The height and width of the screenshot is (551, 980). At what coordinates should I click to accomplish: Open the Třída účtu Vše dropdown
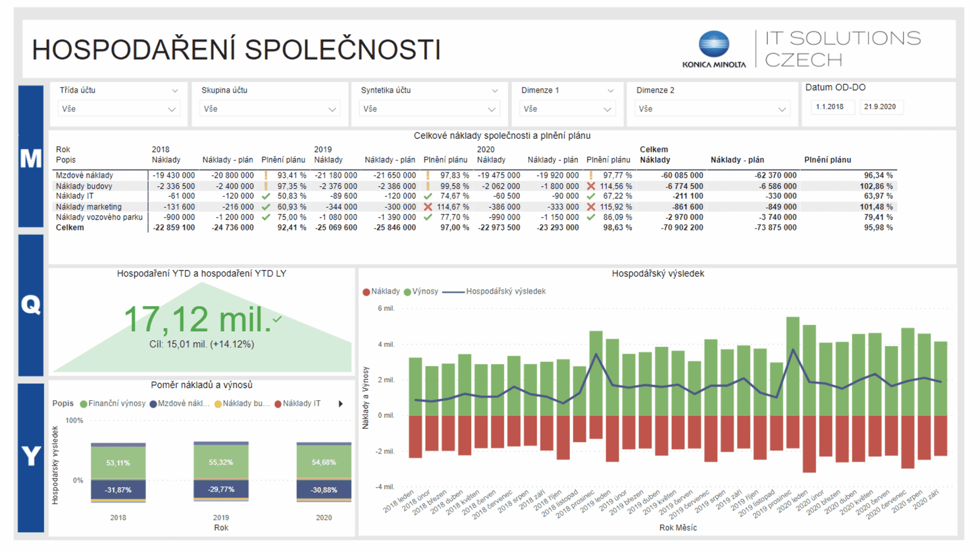pyautogui.click(x=119, y=109)
